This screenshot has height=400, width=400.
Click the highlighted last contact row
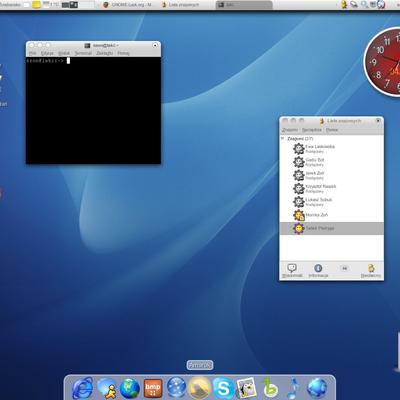tap(332, 228)
